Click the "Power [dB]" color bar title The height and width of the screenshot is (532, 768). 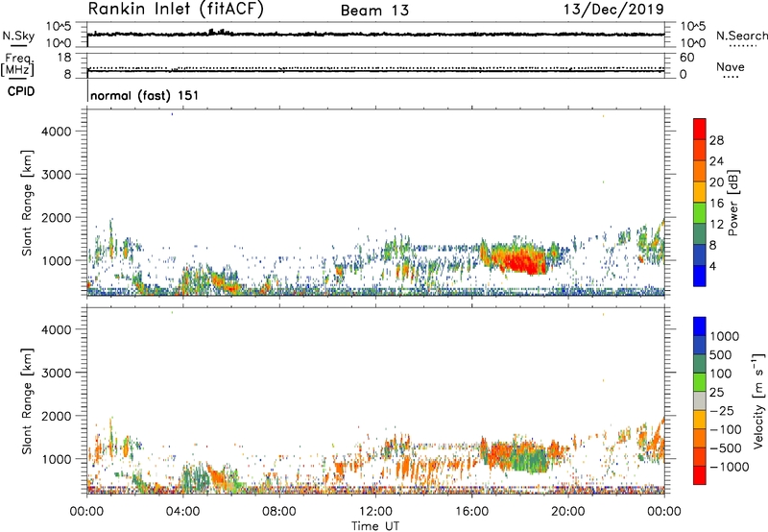pos(732,203)
